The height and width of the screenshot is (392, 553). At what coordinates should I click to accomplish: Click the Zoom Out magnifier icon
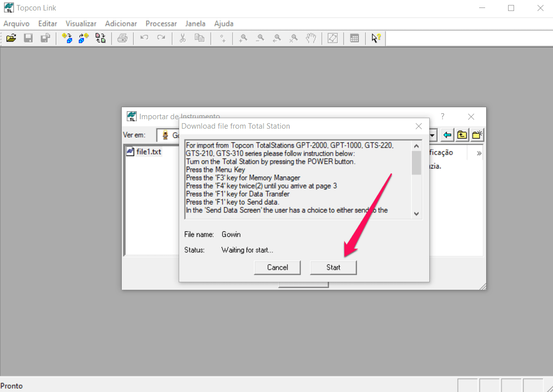[260, 38]
